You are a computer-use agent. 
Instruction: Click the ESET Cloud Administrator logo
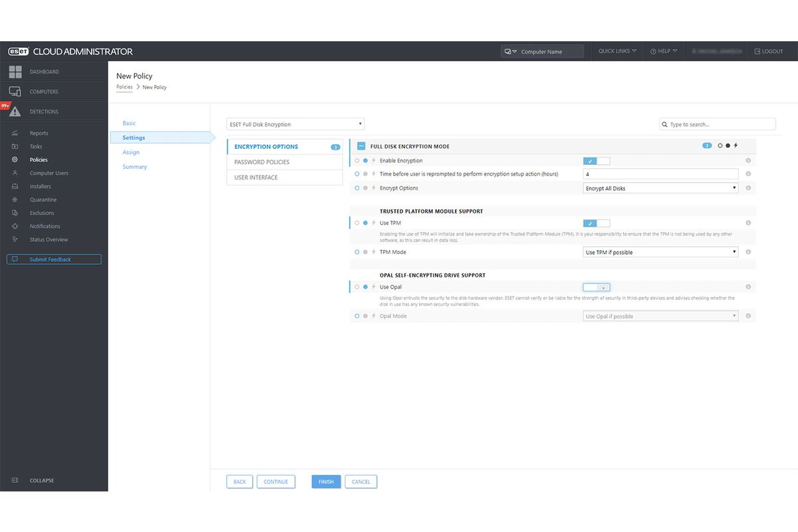point(70,51)
